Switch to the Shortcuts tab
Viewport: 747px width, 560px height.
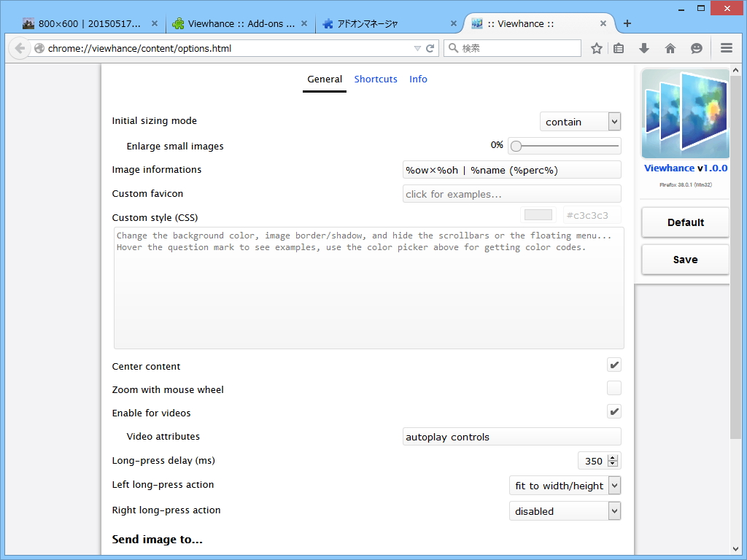pyautogui.click(x=375, y=79)
